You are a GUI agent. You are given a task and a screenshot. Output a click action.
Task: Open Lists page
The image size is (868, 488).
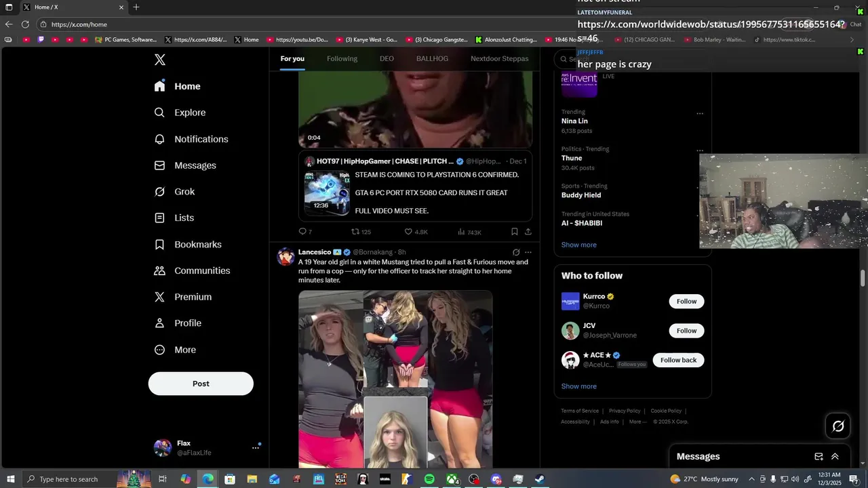[174, 218]
